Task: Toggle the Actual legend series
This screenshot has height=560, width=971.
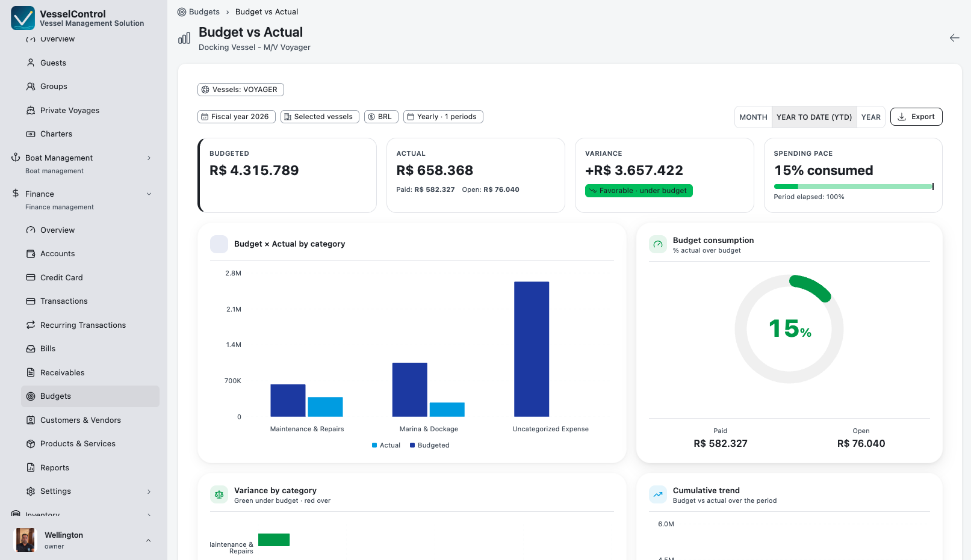Action: tap(386, 445)
